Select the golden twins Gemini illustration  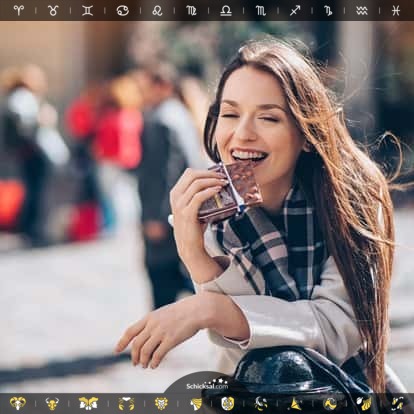point(88,403)
